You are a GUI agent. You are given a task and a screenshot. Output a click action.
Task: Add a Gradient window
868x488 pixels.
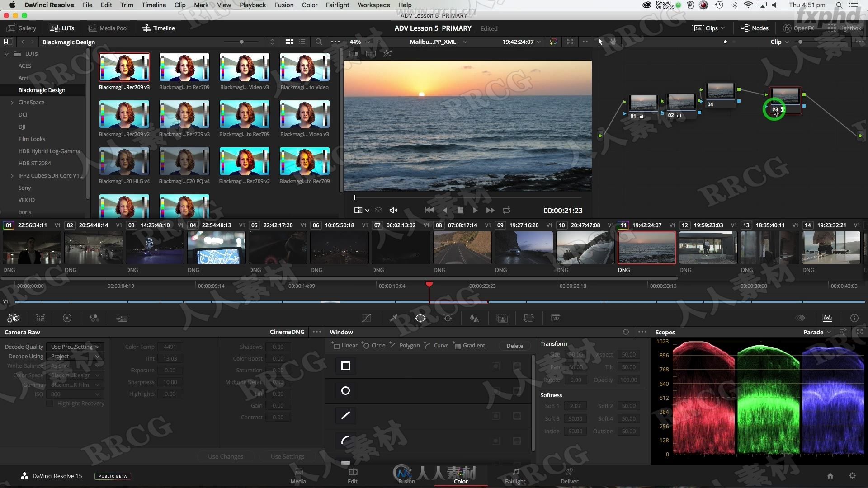[469, 346]
